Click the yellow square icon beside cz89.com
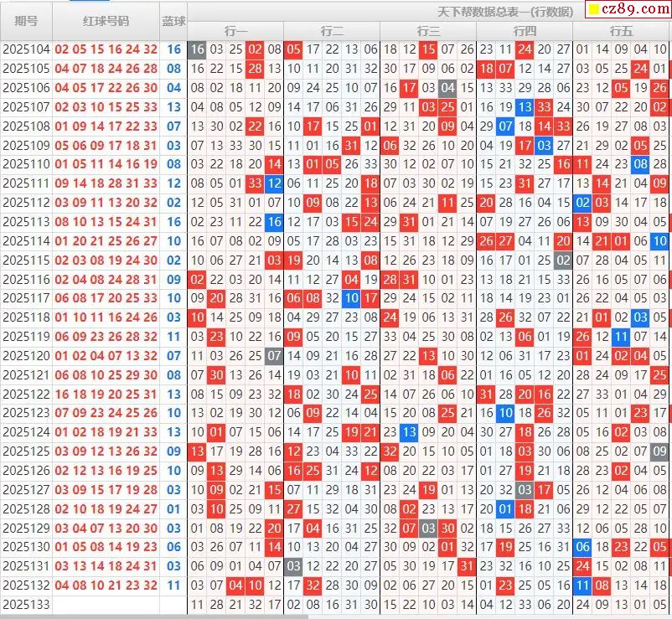 (x=592, y=10)
